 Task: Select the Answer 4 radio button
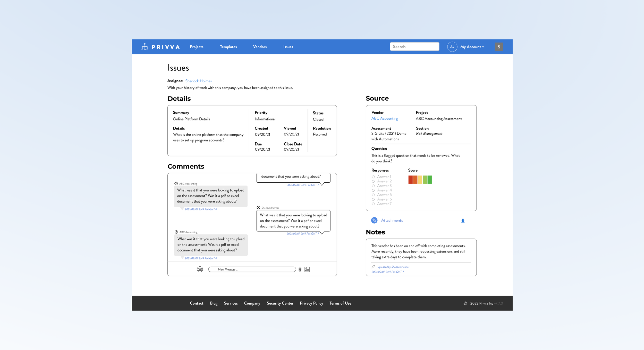pos(373,190)
